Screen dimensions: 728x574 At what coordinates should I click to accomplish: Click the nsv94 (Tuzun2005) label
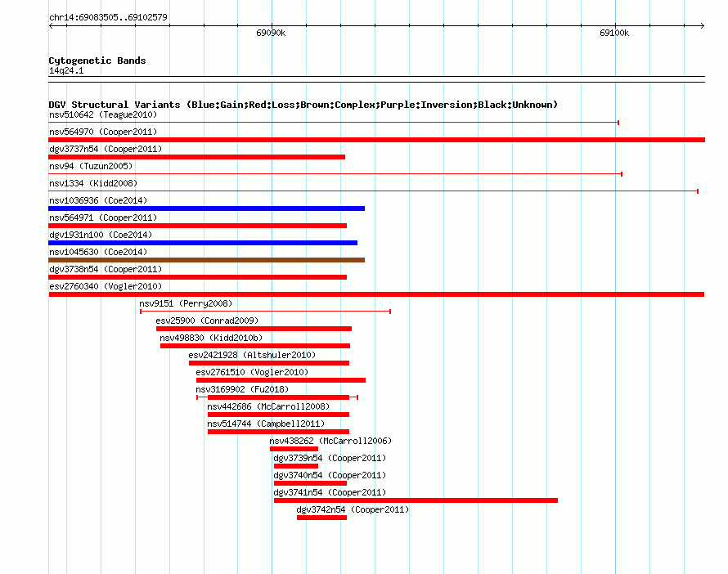[x=91, y=166]
